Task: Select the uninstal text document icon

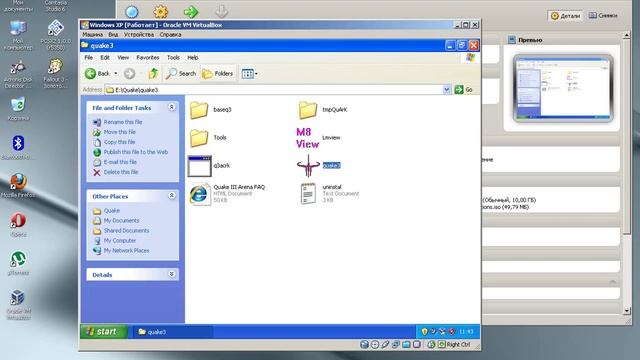Action: (x=308, y=193)
